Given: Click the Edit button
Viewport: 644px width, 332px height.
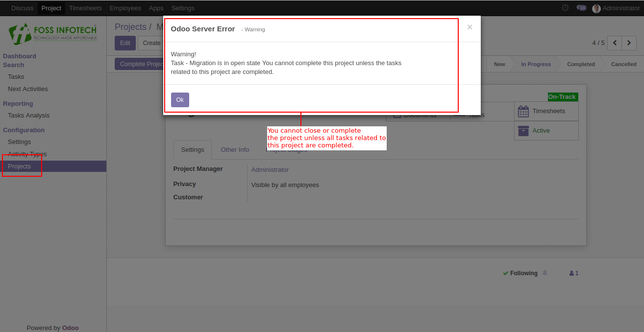Looking at the screenshot, I should (125, 43).
